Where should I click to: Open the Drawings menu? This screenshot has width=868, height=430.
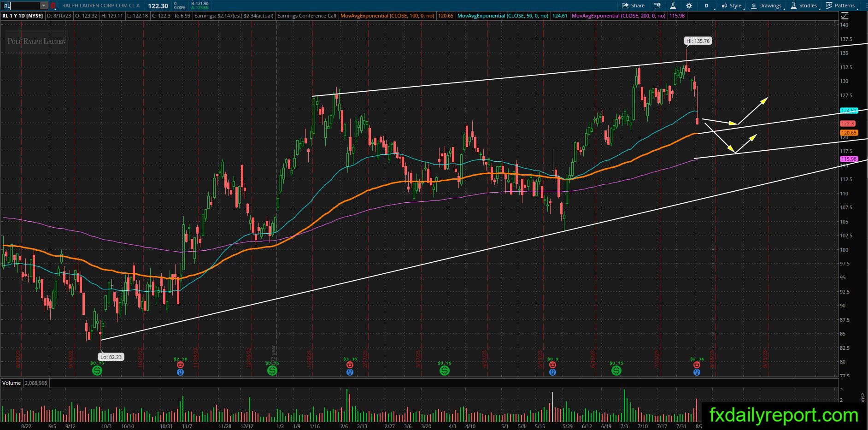766,6
